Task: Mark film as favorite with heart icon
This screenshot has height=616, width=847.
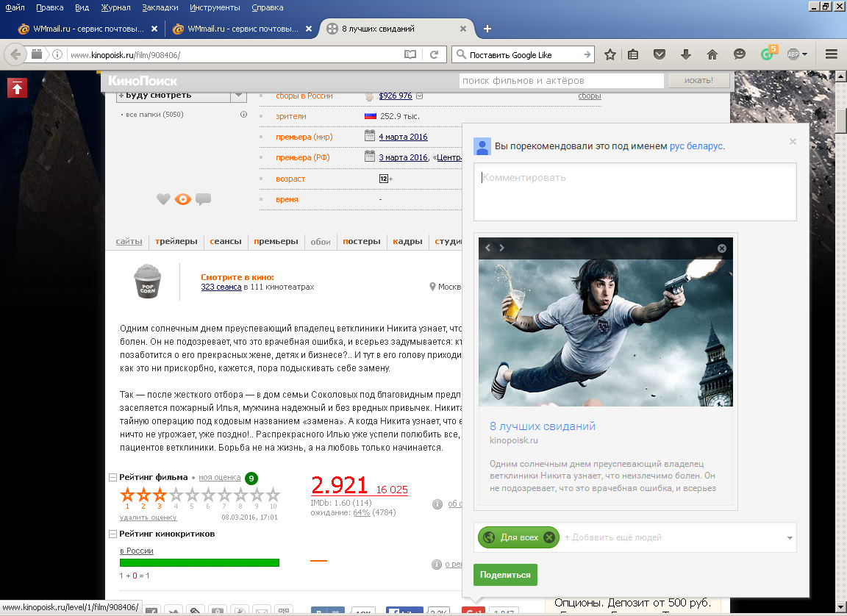Action: click(x=163, y=199)
